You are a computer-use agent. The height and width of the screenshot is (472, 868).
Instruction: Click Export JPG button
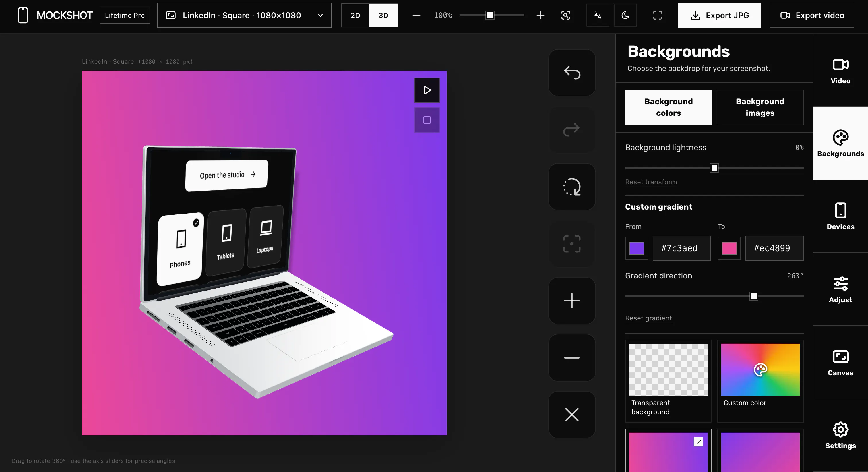pyautogui.click(x=719, y=15)
